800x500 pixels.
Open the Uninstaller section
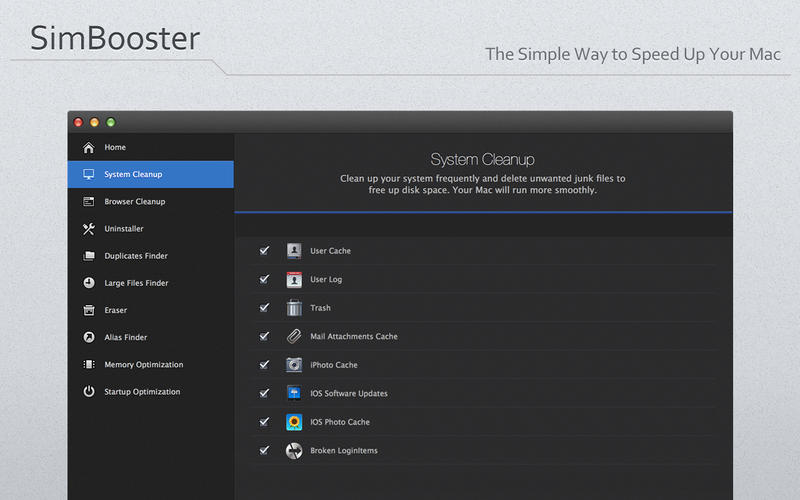(151, 229)
